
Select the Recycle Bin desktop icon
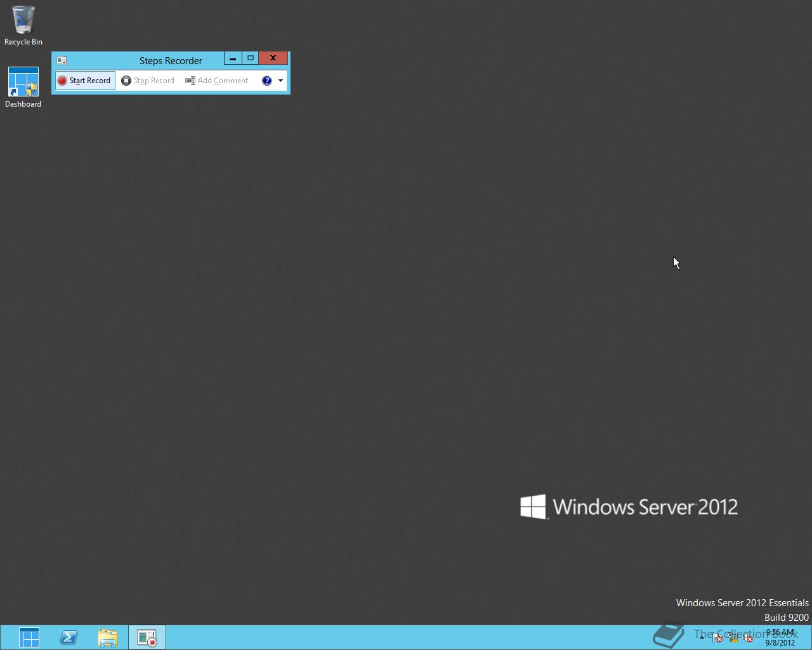tap(23, 26)
